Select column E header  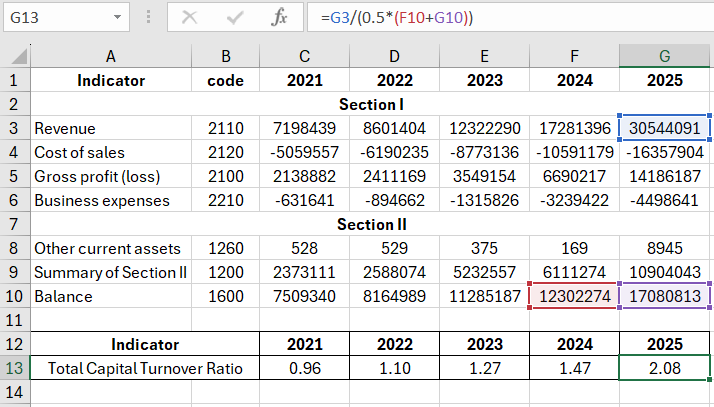point(484,56)
